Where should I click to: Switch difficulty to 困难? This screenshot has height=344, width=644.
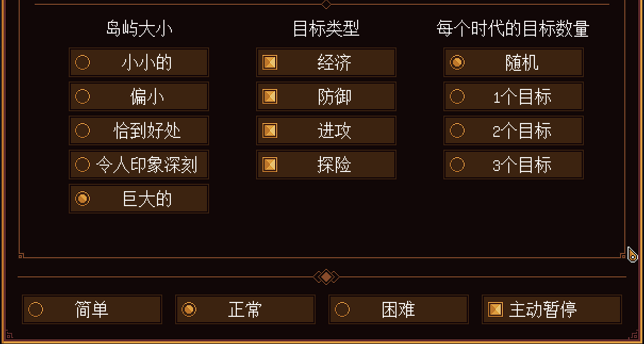[x=399, y=309]
